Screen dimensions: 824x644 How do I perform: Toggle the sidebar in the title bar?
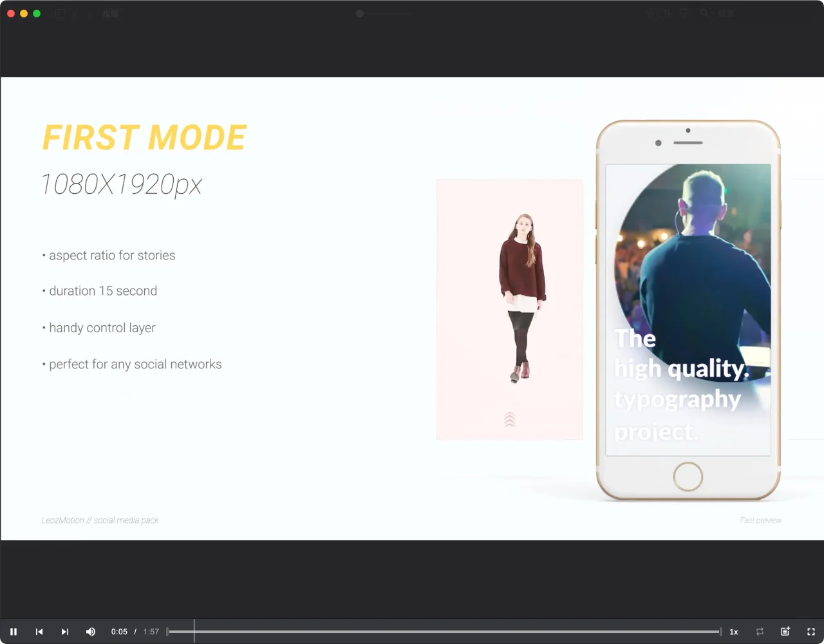pyautogui.click(x=60, y=14)
